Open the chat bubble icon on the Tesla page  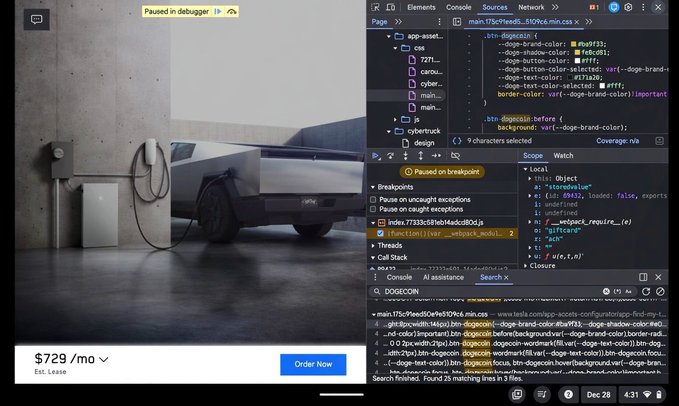tap(36, 19)
